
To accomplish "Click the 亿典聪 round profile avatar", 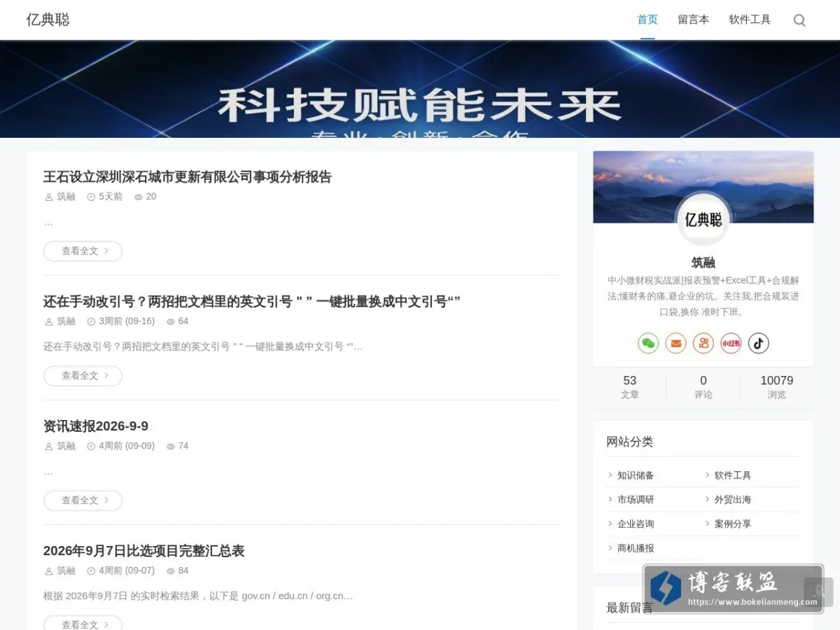I will click(703, 219).
